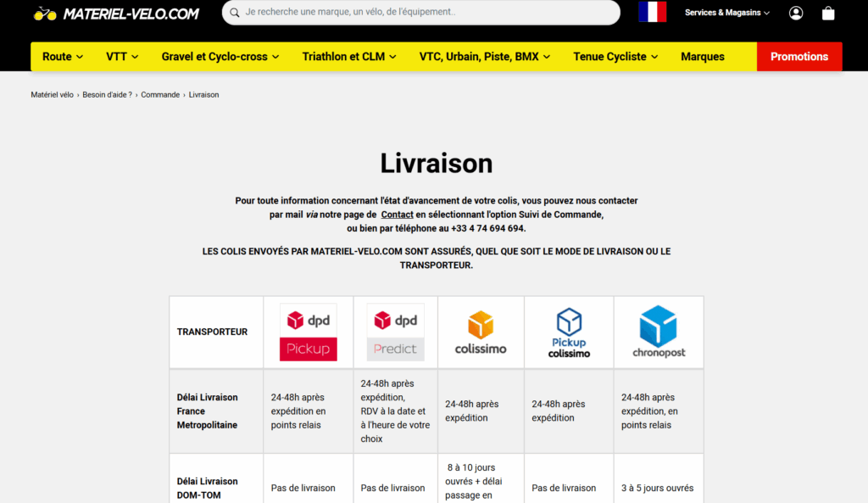Open the user account icon

click(x=795, y=13)
